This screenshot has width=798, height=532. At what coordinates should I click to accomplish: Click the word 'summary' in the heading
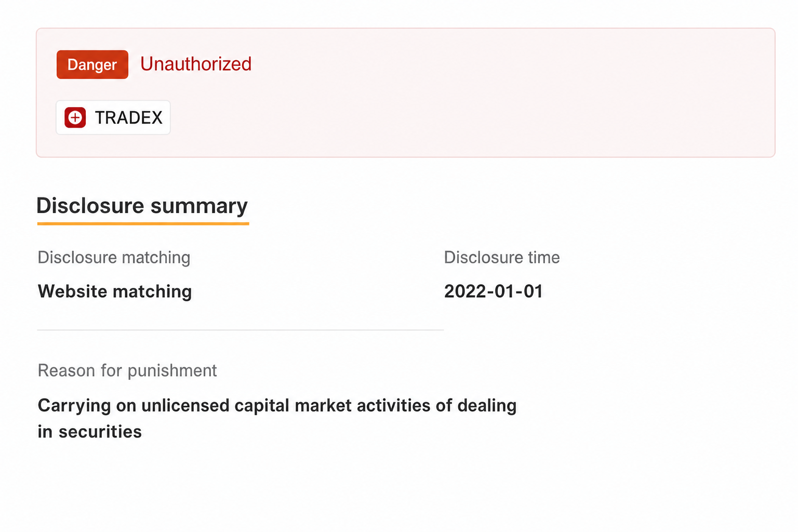199,206
